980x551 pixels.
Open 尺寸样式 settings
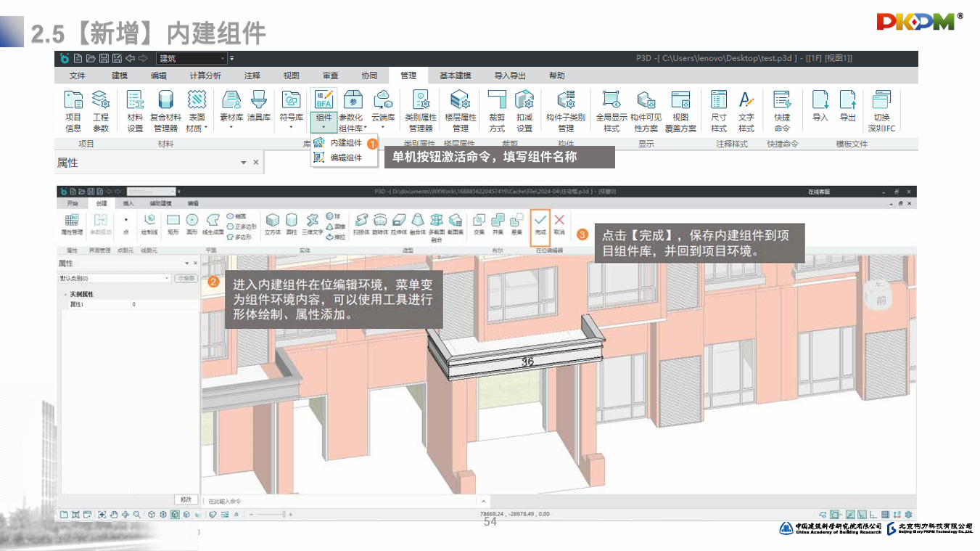click(719, 111)
